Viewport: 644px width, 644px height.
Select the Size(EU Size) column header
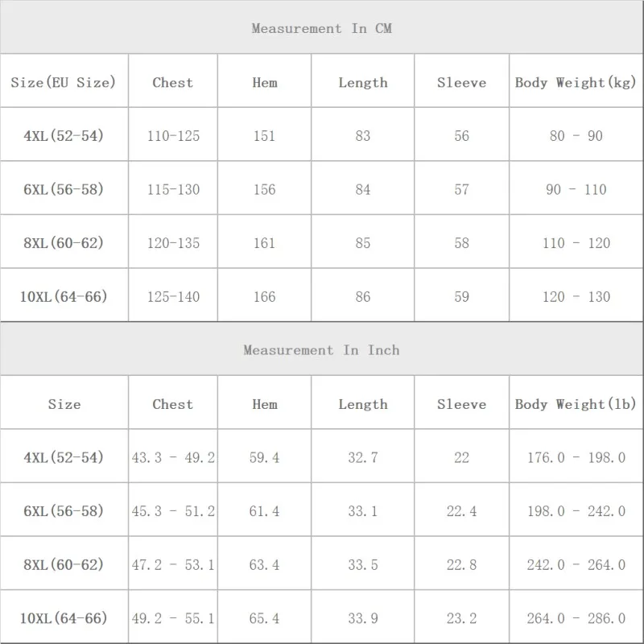[64, 82]
